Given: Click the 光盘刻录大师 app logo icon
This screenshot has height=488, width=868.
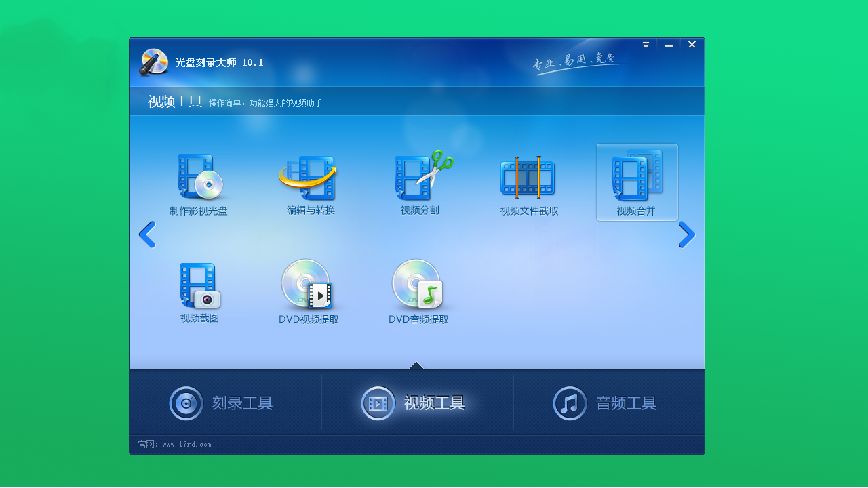Looking at the screenshot, I should tap(154, 62).
